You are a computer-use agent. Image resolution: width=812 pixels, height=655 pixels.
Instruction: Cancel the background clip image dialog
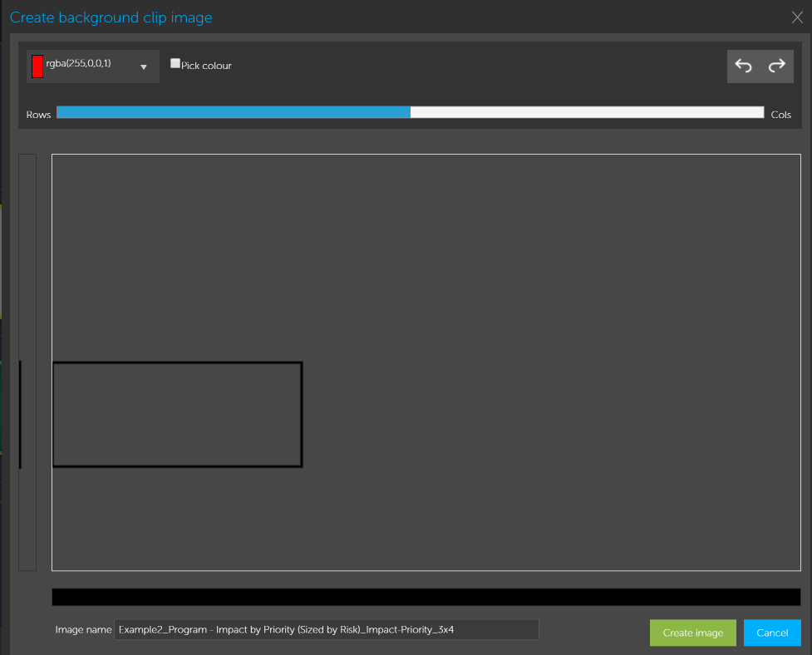coord(771,633)
